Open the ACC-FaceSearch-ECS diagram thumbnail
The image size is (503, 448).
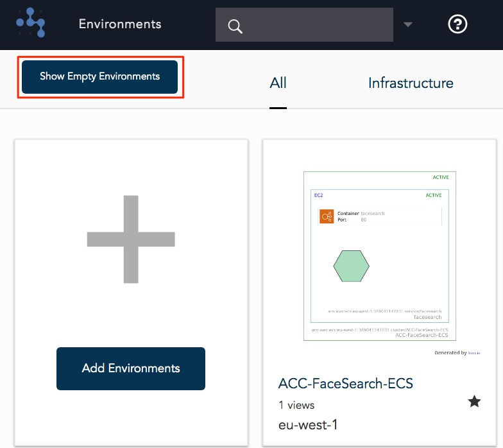[x=380, y=255]
